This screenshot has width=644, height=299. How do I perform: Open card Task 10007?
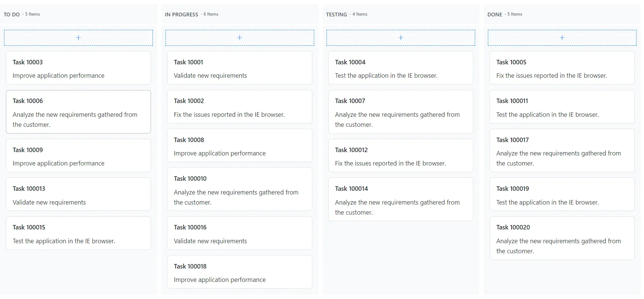[401, 112]
